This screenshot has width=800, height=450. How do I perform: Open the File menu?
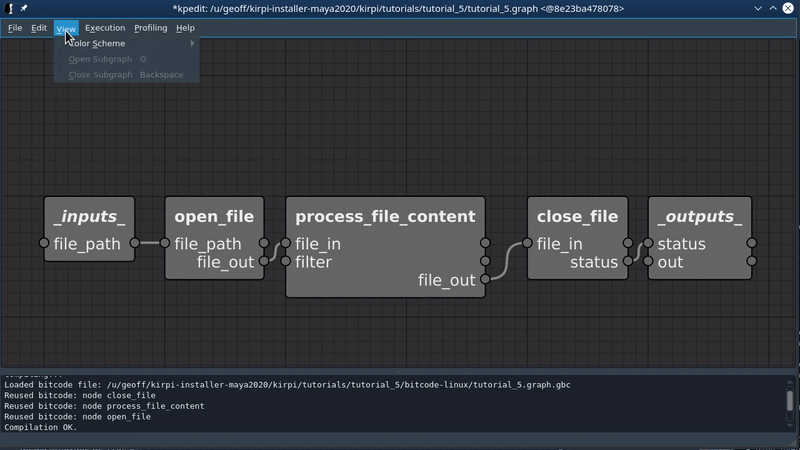point(15,28)
